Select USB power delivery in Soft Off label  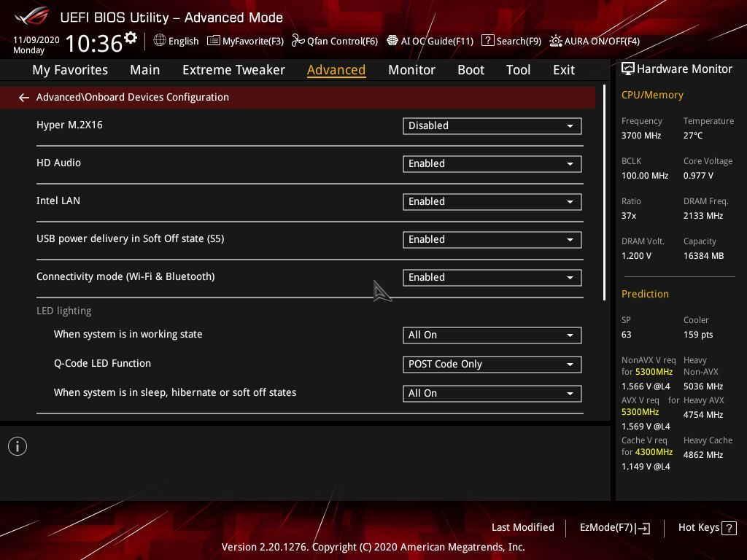click(130, 238)
